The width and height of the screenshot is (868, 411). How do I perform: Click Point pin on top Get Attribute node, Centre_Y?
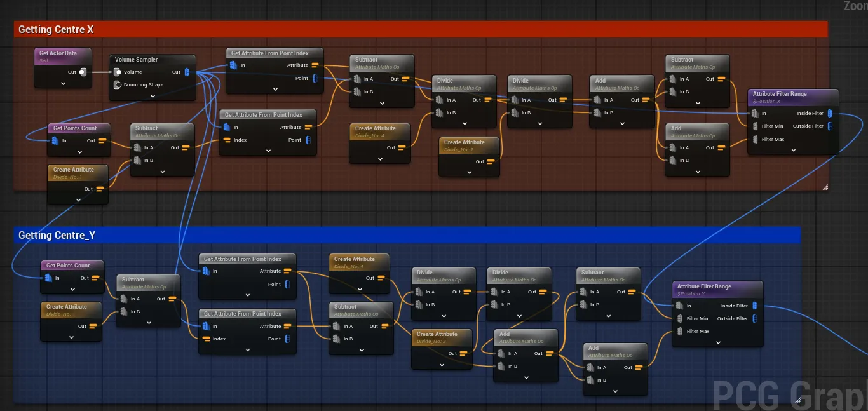[287, 284]
